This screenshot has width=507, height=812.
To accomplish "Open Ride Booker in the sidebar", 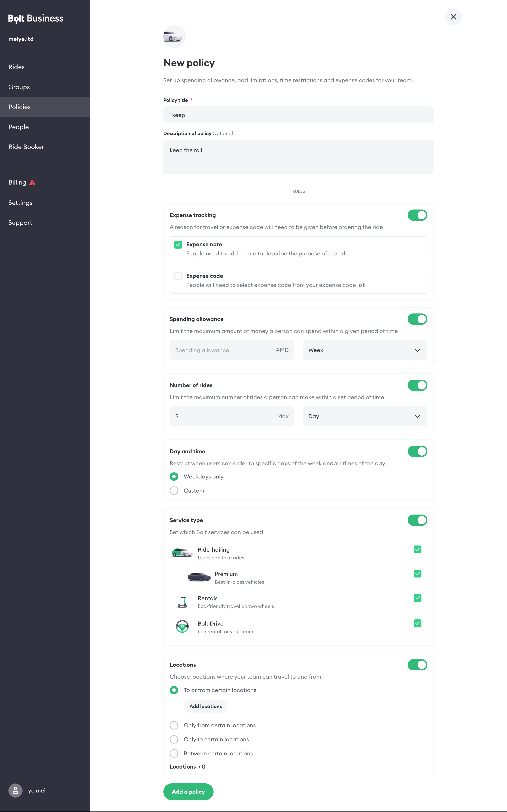I will pos(45,147).
